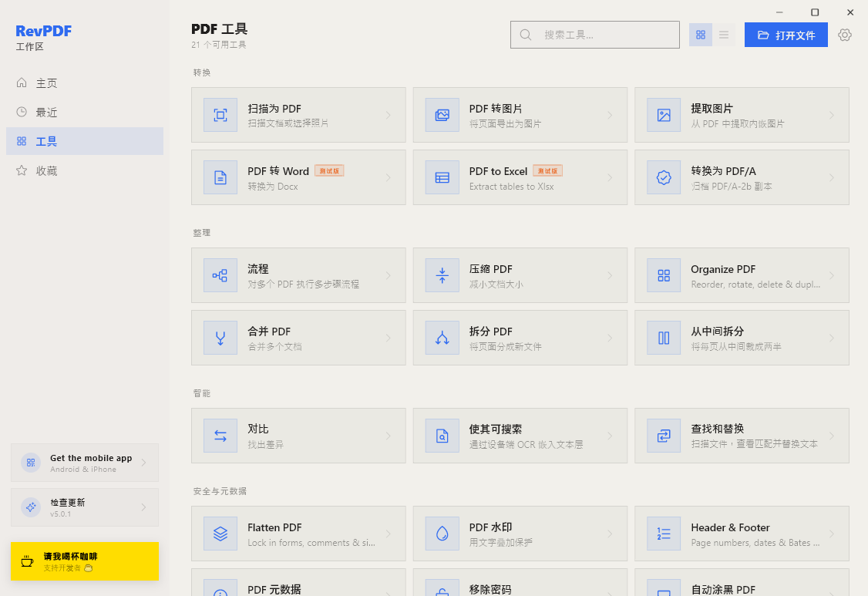The image size is (868, 596).
Task: Open the PDF 转 Word document icon
Action: [220, 177]
